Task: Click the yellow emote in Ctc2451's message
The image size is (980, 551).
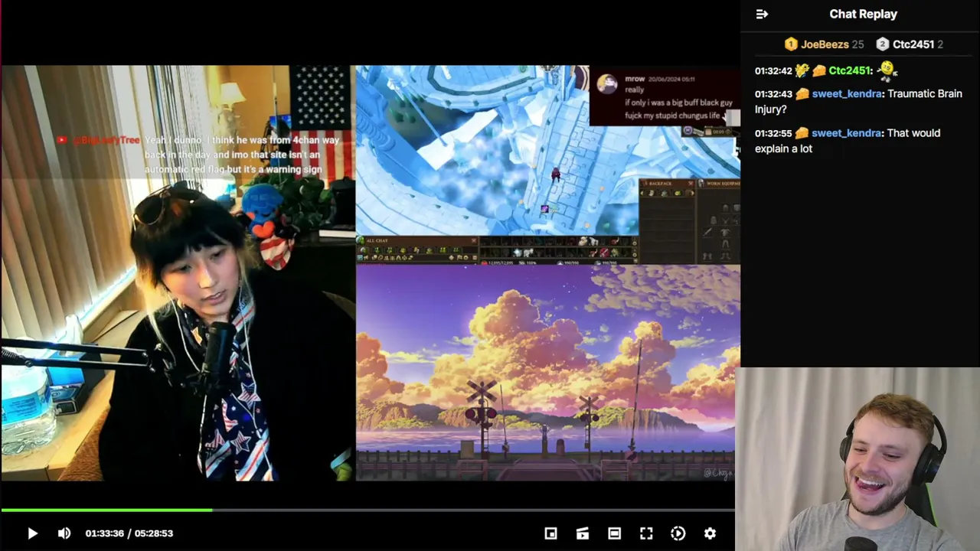Action: point(887,70)
